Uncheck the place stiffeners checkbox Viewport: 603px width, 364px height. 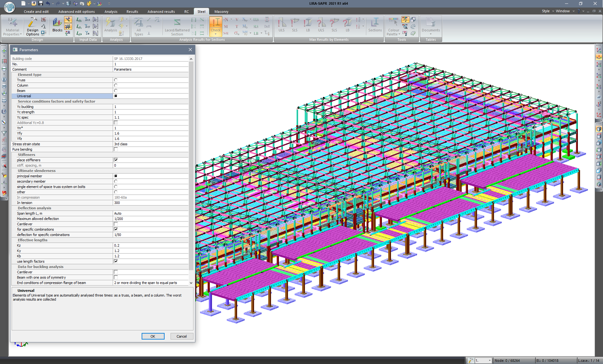(116, 160)
